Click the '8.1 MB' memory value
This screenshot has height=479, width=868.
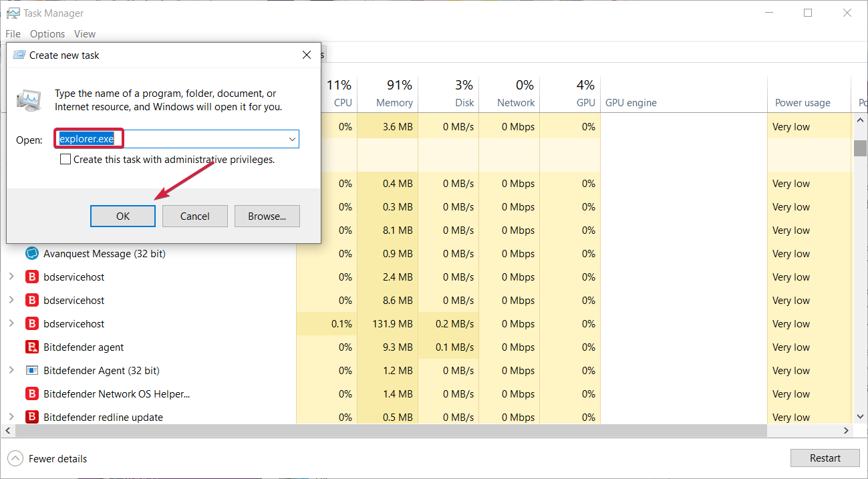click(x=398, y=230)
